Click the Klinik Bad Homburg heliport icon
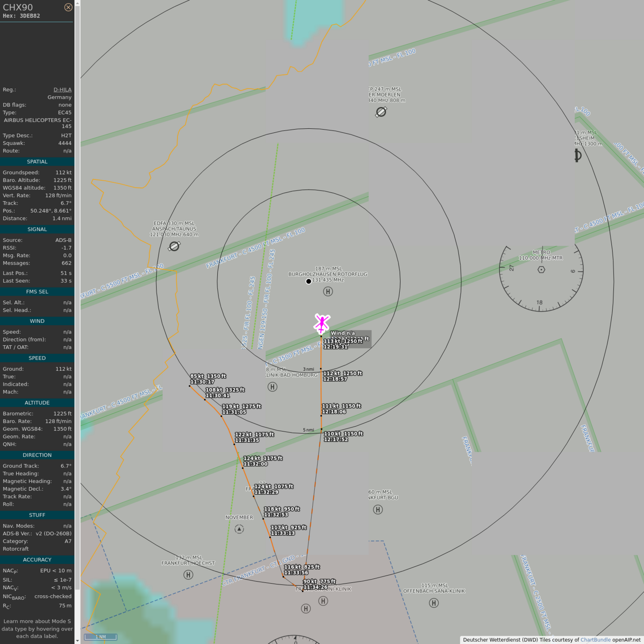The width and height of the screenshot is (644, 644). (272, 387)
